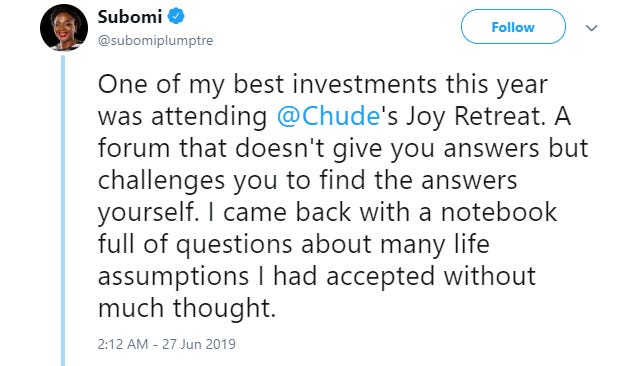Open the 2:12 AM tweet timestamp
This screenshot has height=366, width=639.
[x=122, y=344]
